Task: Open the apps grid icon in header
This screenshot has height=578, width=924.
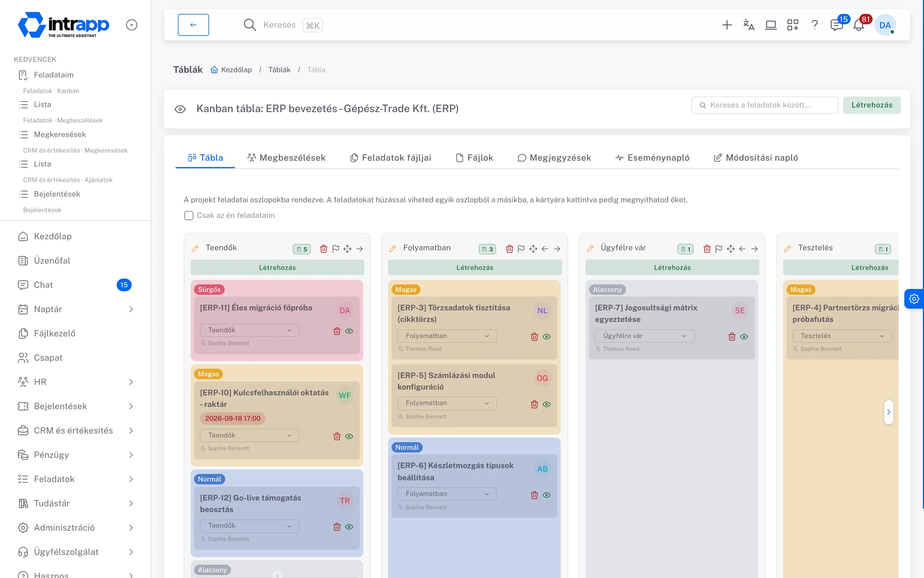Action: (x=793, y=25)
